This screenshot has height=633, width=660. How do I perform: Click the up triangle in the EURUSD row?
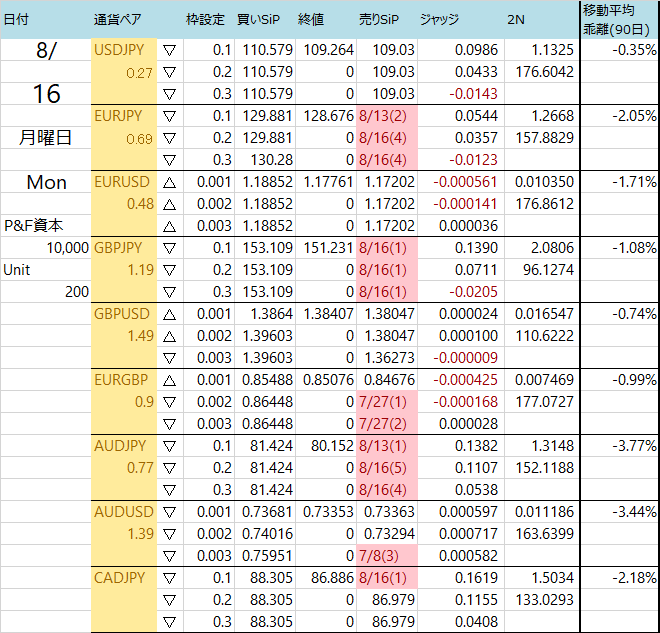(x=169, y=182)
